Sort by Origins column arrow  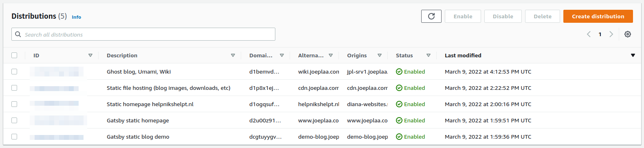(x=380, y=55)
